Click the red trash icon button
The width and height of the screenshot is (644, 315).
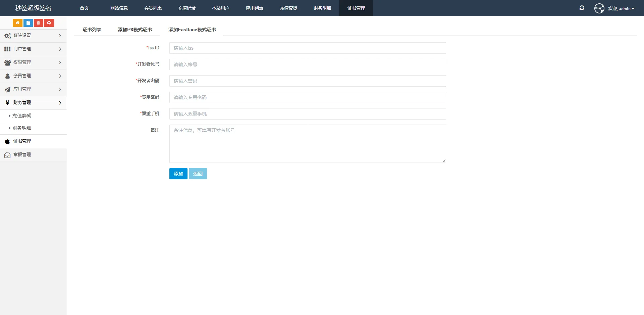pos(39,23)
